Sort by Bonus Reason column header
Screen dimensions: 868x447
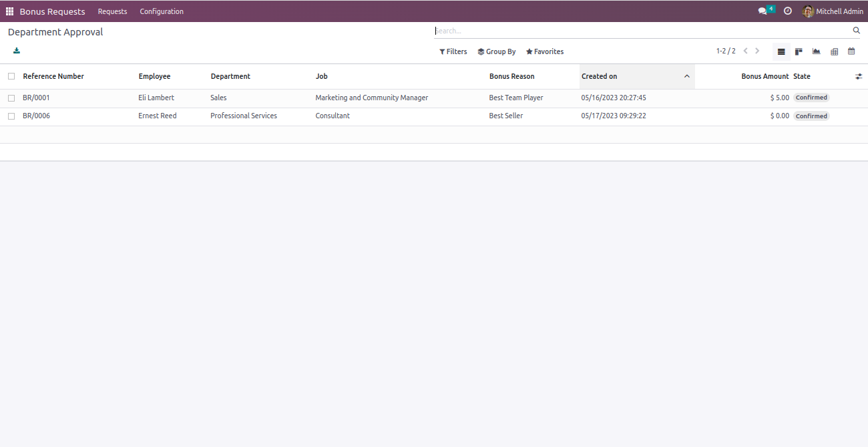(512, 76)
